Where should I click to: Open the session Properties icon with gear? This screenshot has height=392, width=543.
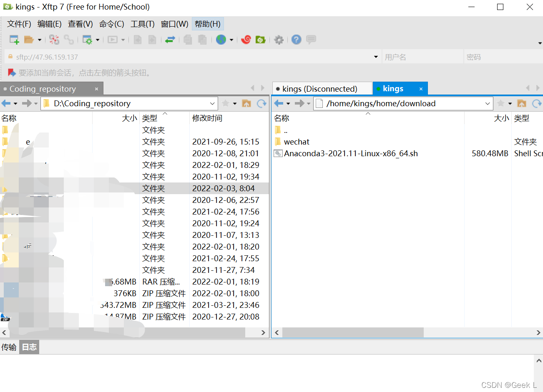pyautogui.click(x=87, y=40)
